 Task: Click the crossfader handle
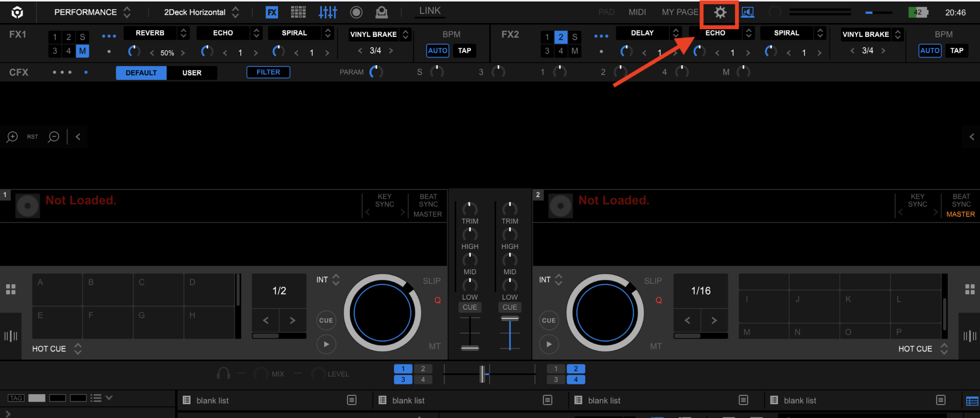point(483,374)
